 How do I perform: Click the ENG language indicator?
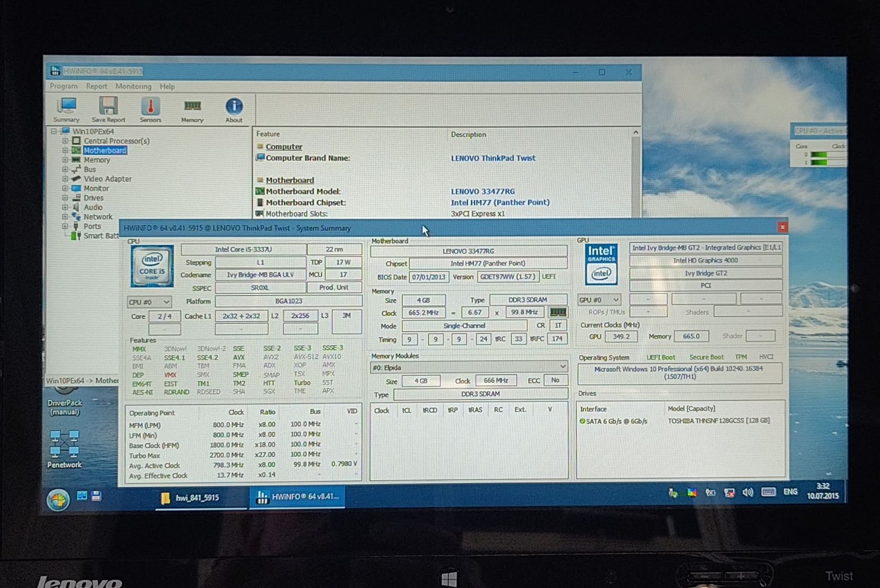click(790, 492)
